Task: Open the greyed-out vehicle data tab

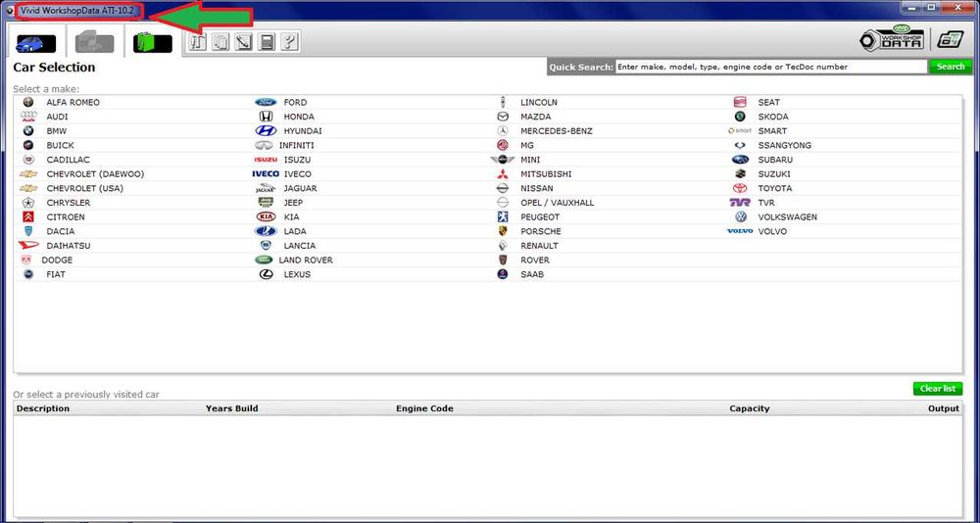Action: pyautogui.click(x=94, y=42)
